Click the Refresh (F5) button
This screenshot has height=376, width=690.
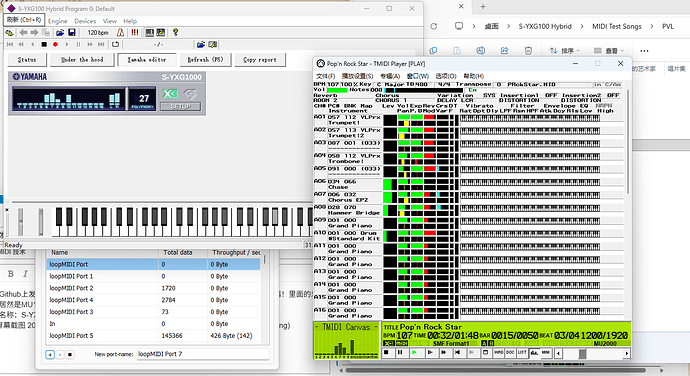click(206, 59)
